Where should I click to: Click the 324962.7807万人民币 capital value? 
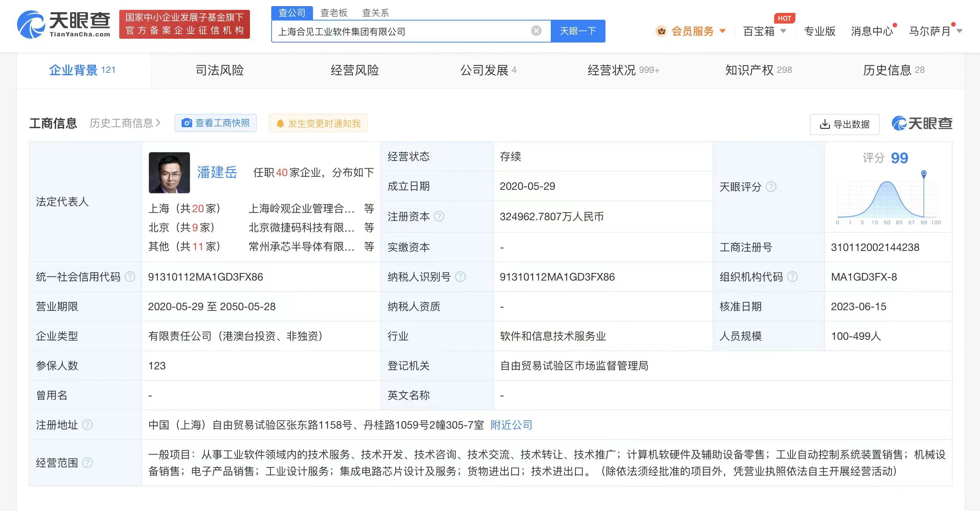click(552, 216)
